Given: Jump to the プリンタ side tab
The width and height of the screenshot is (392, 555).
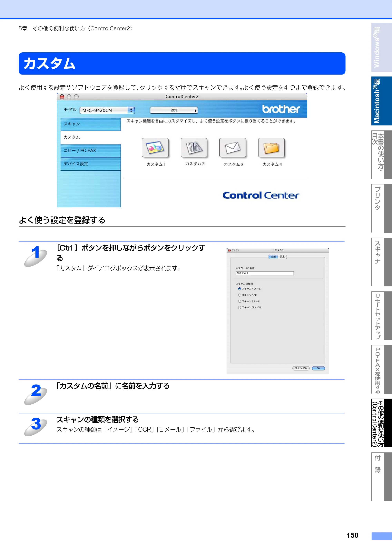Looking at the screenshot, I should (x=381, y=208).
